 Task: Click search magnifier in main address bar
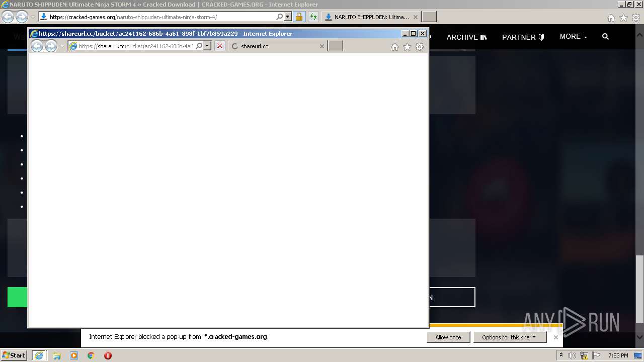point(280,17)
